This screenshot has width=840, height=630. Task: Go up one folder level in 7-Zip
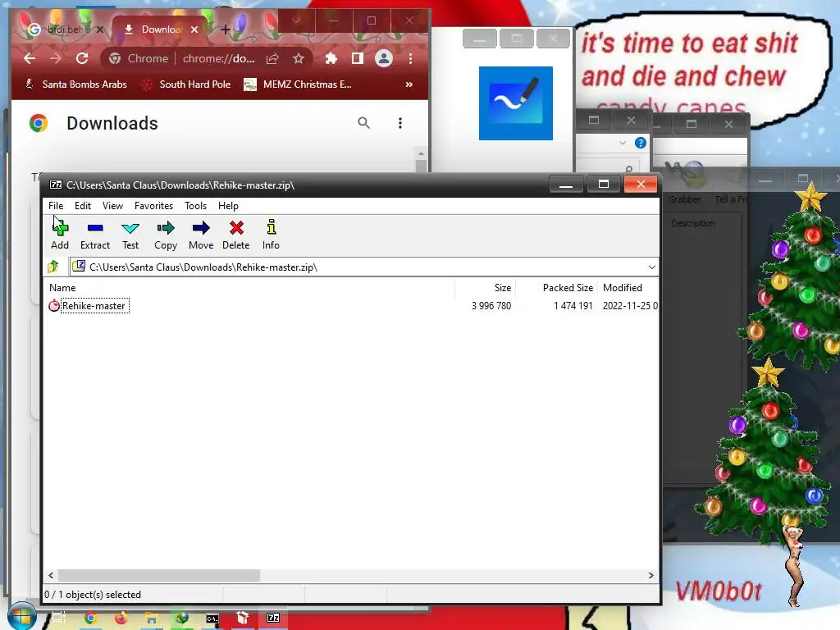pos(53,267)
